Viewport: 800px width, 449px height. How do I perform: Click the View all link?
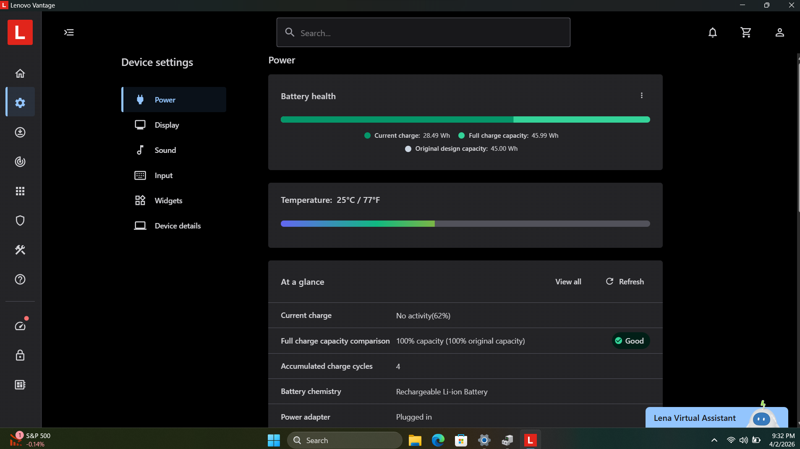point(568,282)
